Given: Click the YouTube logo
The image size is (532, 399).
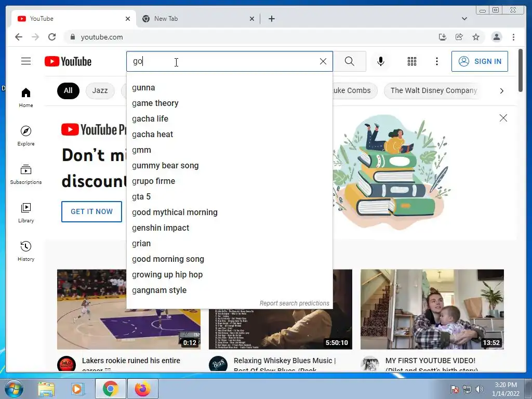Looking at the screenshot, I should pyautogui.click(x=68, y=61).
